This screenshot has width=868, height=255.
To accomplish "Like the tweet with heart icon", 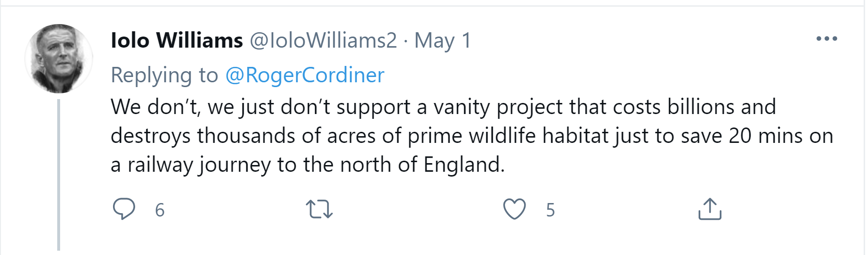I will point(514,209).
